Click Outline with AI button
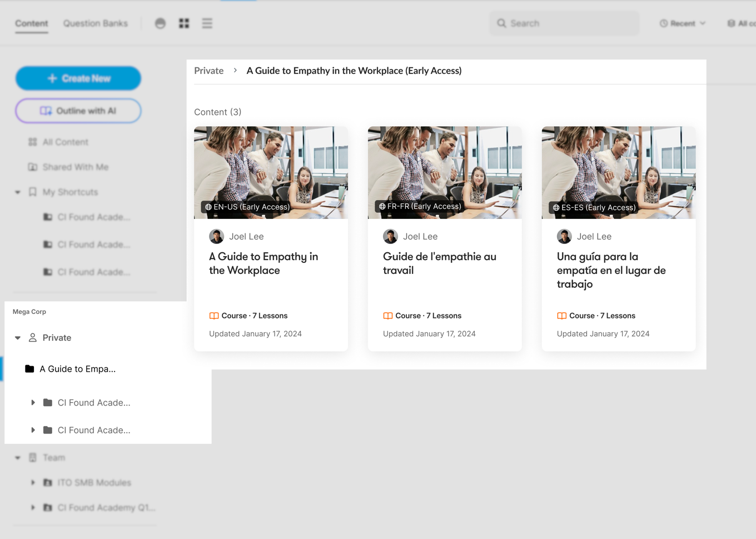This screenshot has width=756, height=539. [78, 111]
